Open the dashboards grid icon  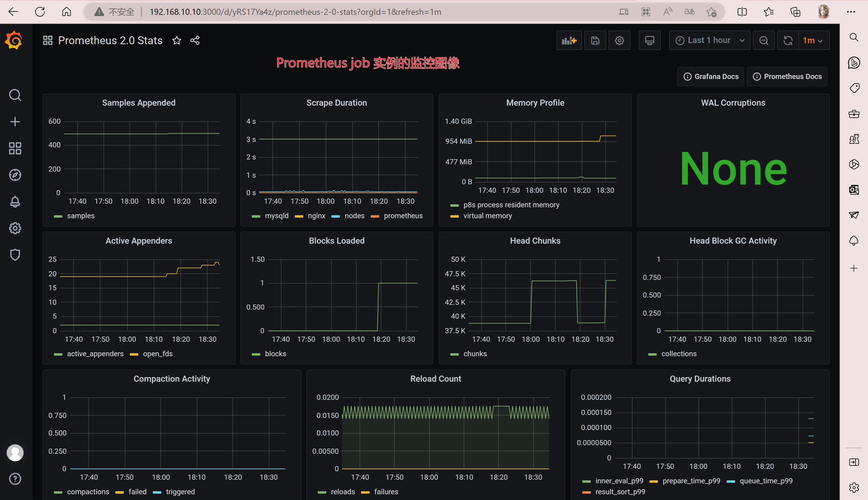[15, 148]
